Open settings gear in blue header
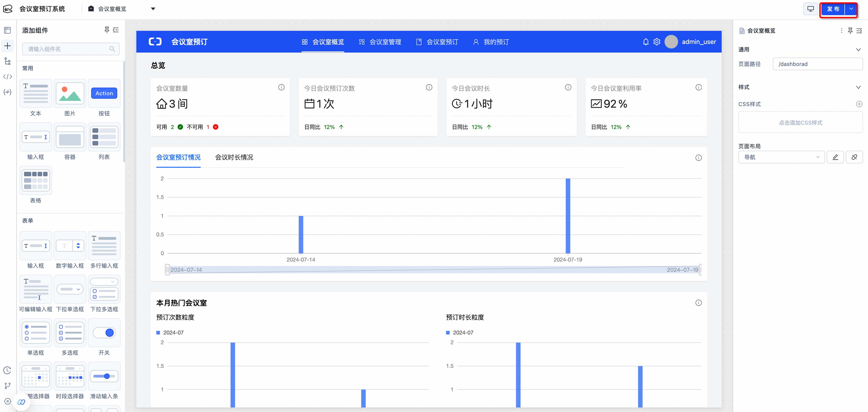This screenshot has width=868, height=412. coord(657,42)
